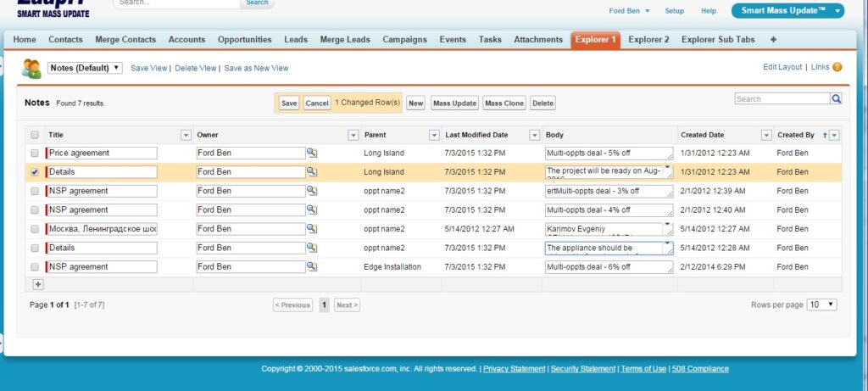Viewport: 868px width, 391px height.
Task: Click the Links link near help icon
Action: (x=821, y=67)
